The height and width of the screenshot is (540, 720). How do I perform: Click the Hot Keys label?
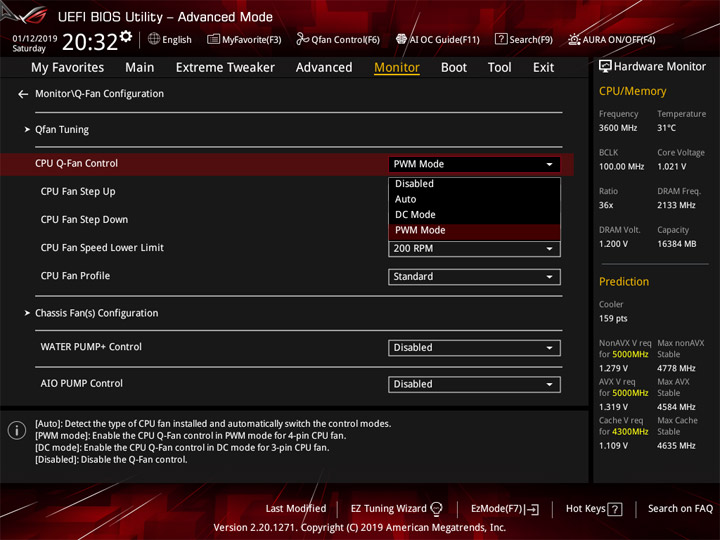(x=585, y=509)
